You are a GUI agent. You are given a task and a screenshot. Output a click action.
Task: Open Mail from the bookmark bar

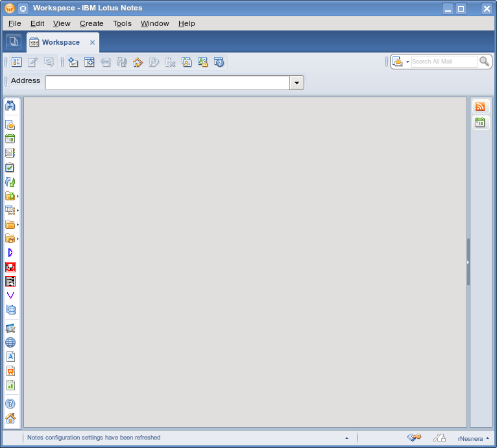10,124
